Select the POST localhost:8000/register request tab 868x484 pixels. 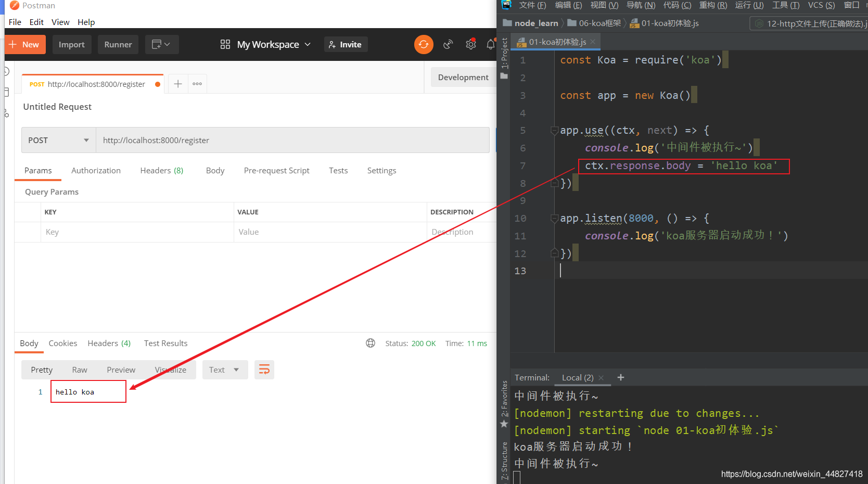click(93, 84)
